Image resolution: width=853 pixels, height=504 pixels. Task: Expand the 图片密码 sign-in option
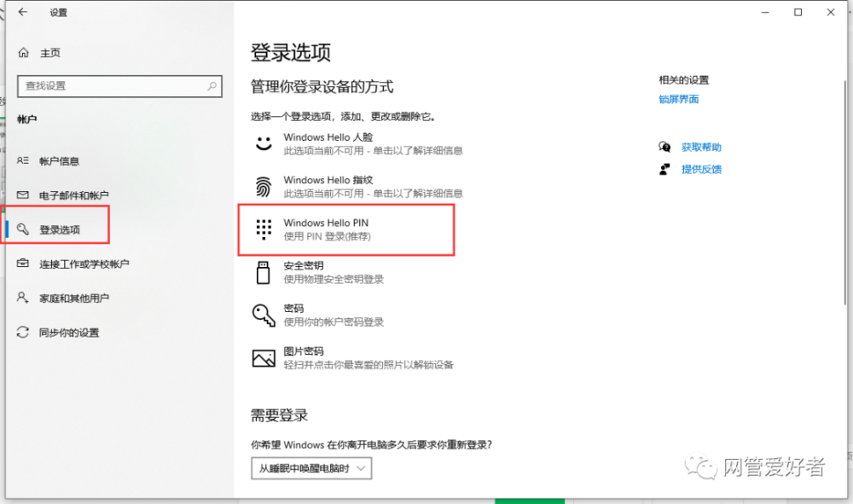352,358
